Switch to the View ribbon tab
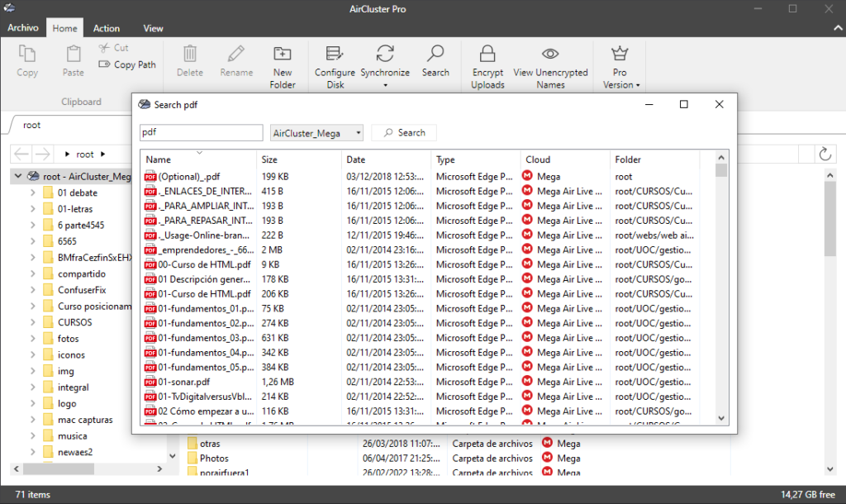 (153, 28)
